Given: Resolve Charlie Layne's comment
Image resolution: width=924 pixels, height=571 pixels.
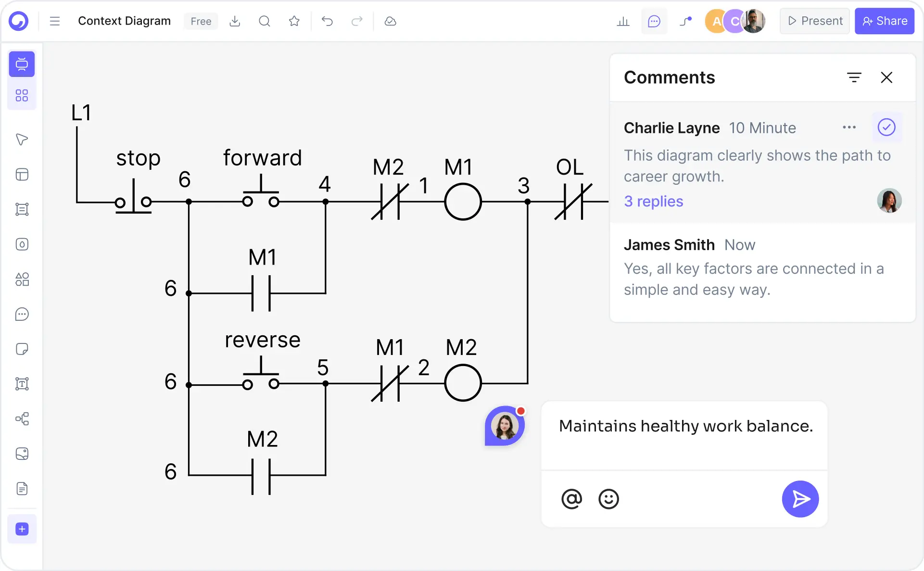Looking at the screenshot, I should coord(887,127).
